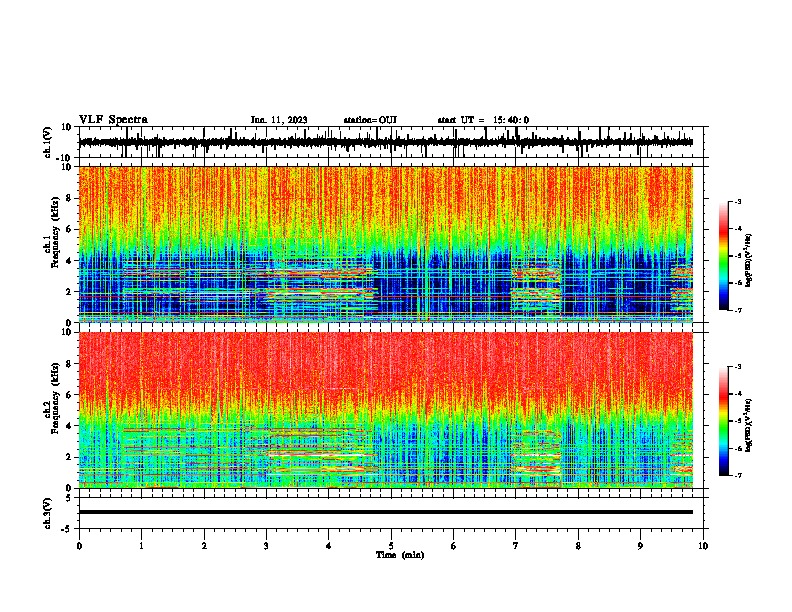Click the "8" tick on time axis
792x612 pixels.
click(578, 546)
